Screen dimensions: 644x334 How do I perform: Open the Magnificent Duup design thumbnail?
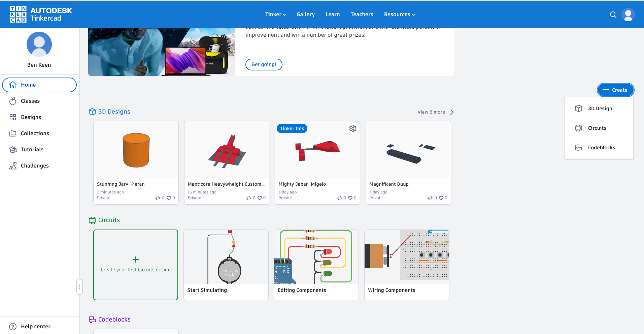pos(408,150)
